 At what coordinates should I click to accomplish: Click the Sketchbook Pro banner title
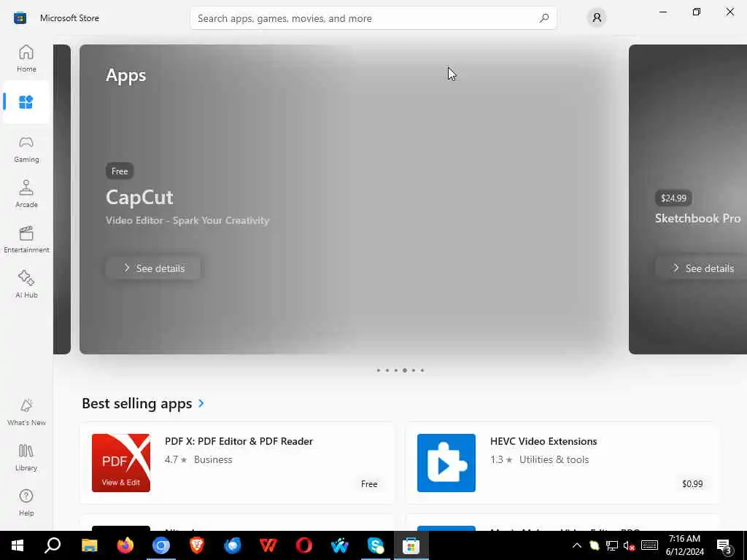tap(698, 218)
